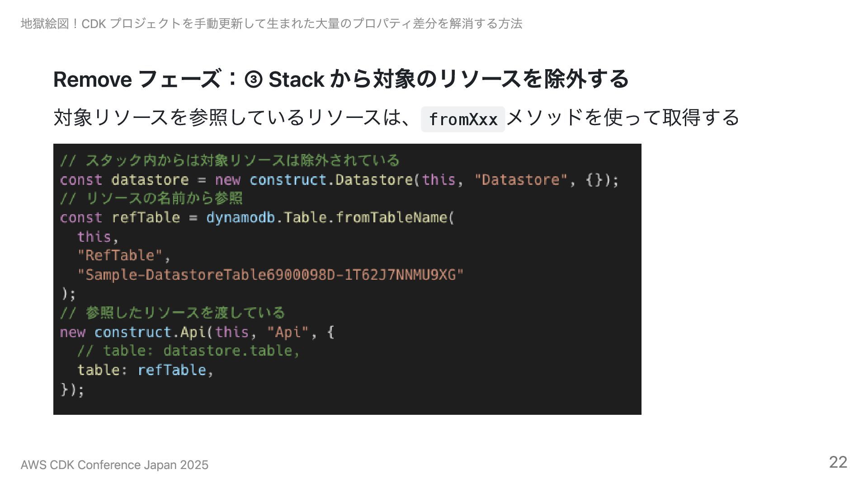Click the Sample-DatastoreTable table name string
This screenshot has width=868, height=488.
[270, 275]
